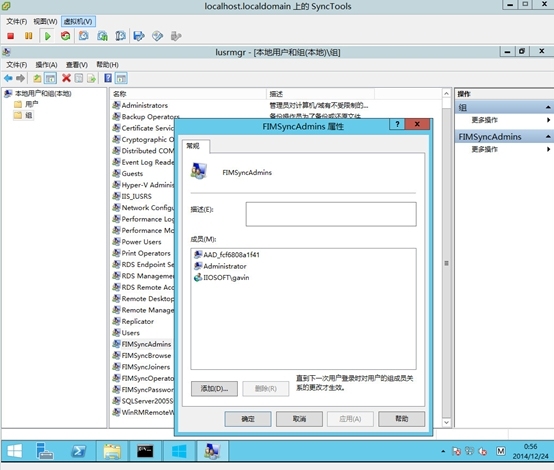Click the group list scroll down arrow
Image resolution: width=554 pixels, height=470 pixels.
click(446, 422)
